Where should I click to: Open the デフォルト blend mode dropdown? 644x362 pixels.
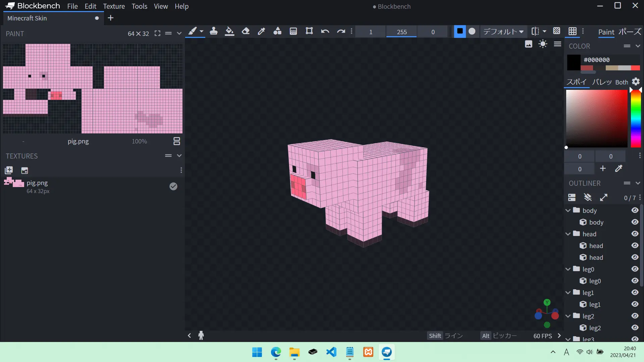503,32
